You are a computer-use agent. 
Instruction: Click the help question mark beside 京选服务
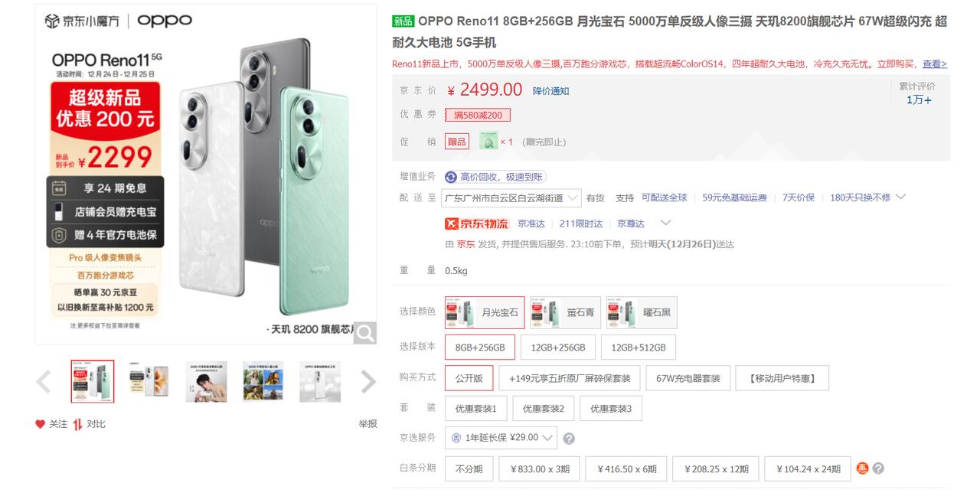click(x=569, y=439)
